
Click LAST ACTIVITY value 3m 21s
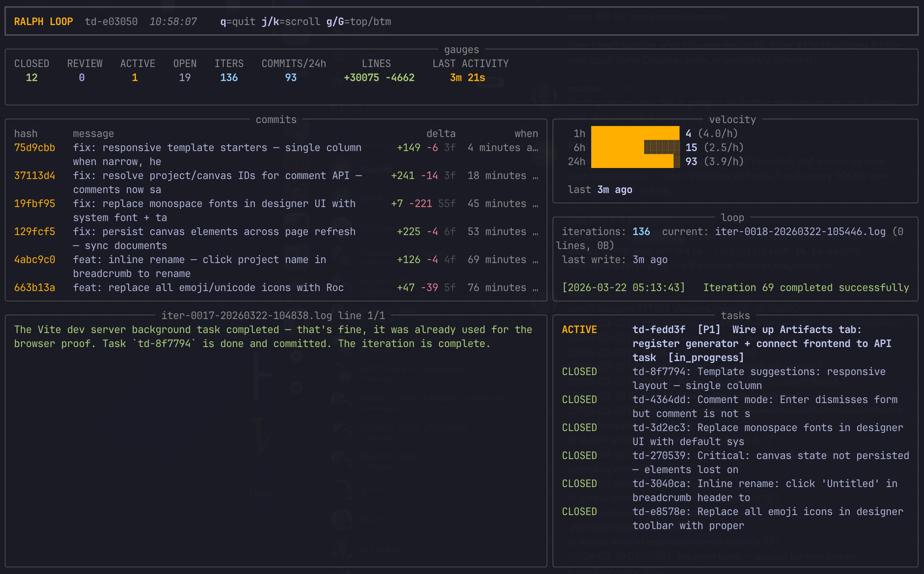pyautogui.click(x=467, y=78)
